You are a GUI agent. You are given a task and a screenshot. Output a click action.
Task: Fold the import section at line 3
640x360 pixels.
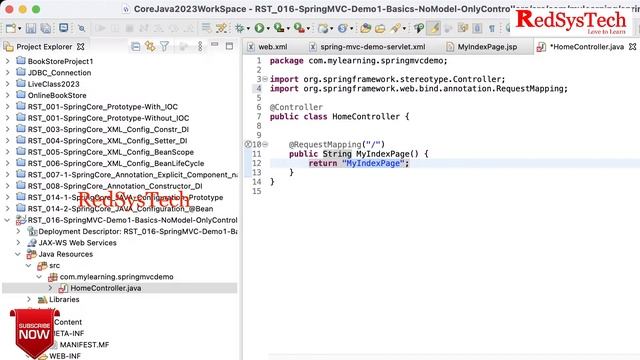265,79
